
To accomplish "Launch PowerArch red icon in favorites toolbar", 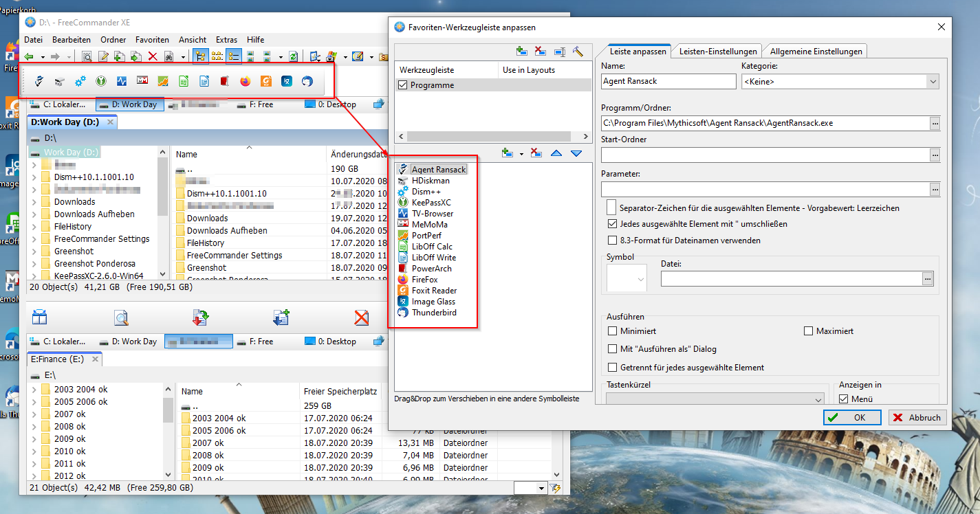I will (225, 81).
